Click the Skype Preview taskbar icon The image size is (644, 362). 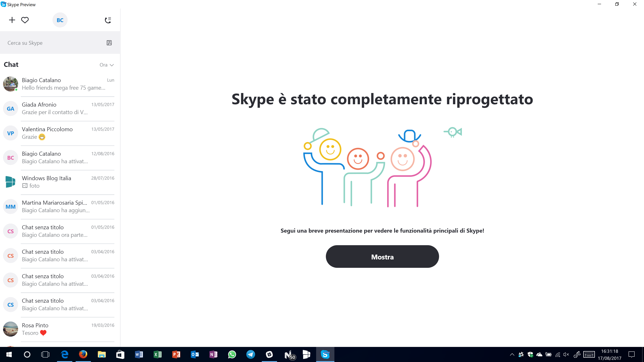[x=325, y=354]
